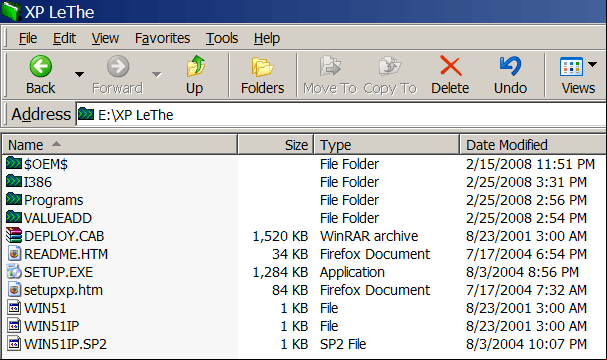The width and height of the screenshot is (607, 360).
Task: Click the Address bar showing E:\XP LeThe
Action: [x=341, y=115]
